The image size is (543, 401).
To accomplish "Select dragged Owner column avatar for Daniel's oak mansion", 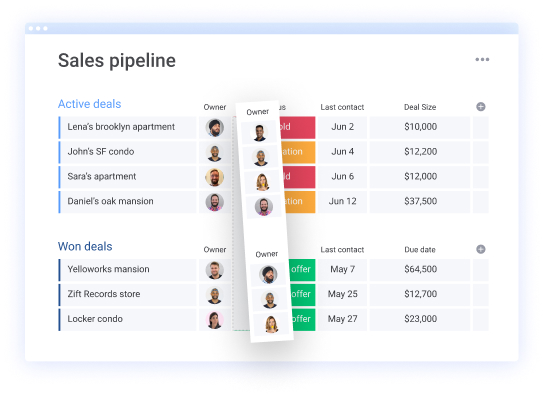I will tap(264, 206).
